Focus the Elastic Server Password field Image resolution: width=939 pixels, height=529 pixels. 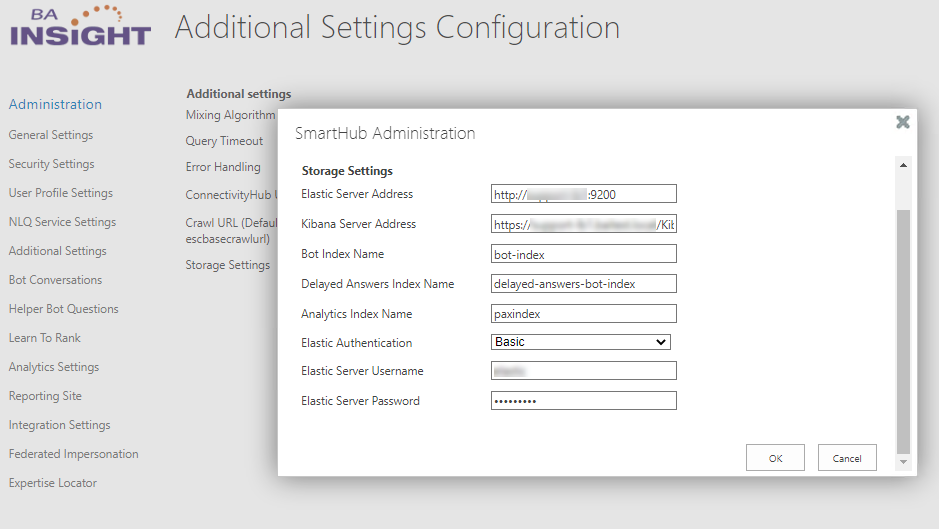point(583,401)
